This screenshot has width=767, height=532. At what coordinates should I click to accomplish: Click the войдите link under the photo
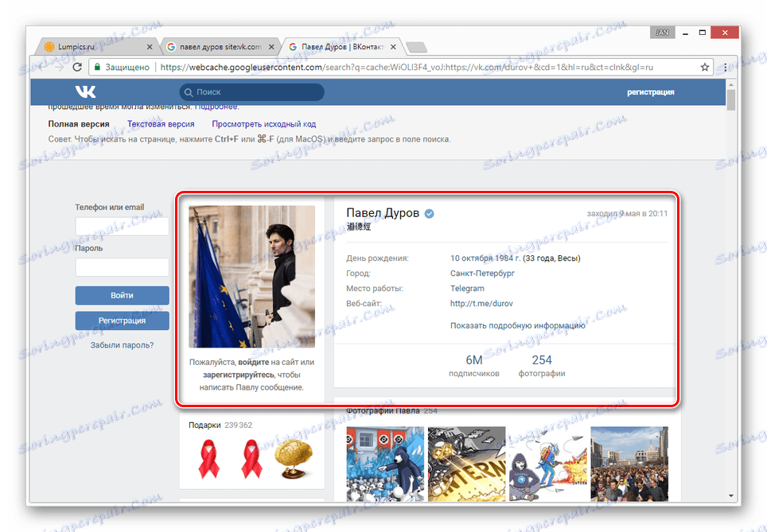(253, 363)
